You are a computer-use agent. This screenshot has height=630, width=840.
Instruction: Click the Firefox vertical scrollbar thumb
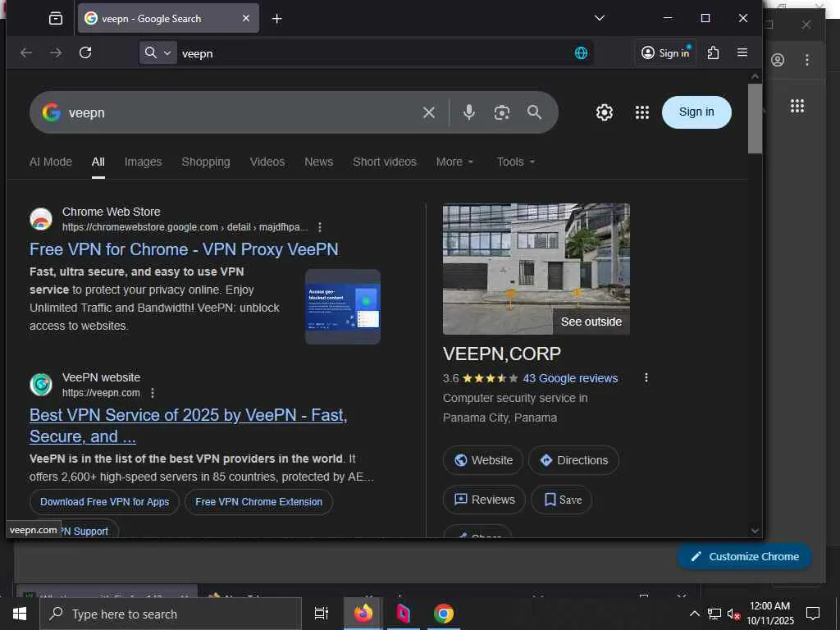pyautogui.click(x=755, y=118)
